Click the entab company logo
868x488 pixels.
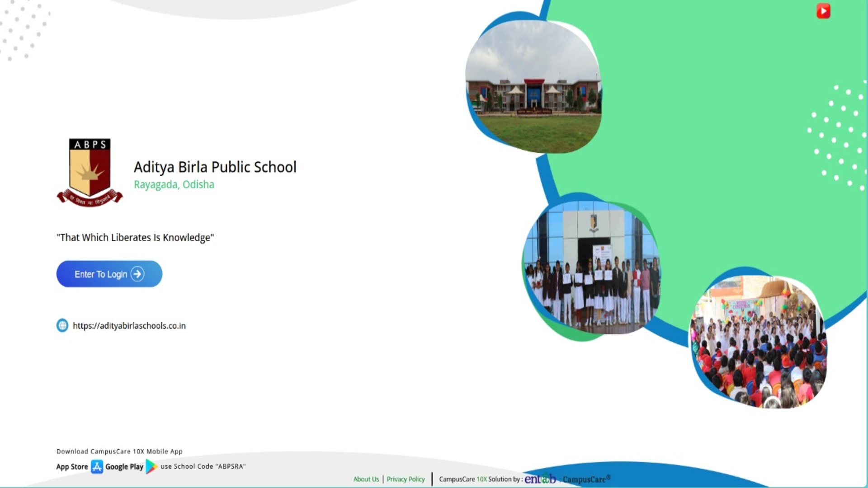[540, 479]
